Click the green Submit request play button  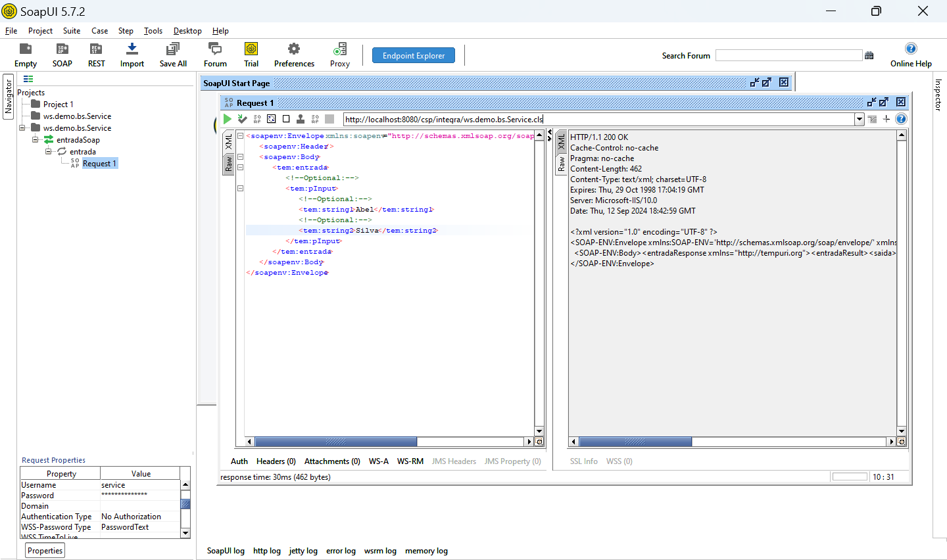[227, 119]
